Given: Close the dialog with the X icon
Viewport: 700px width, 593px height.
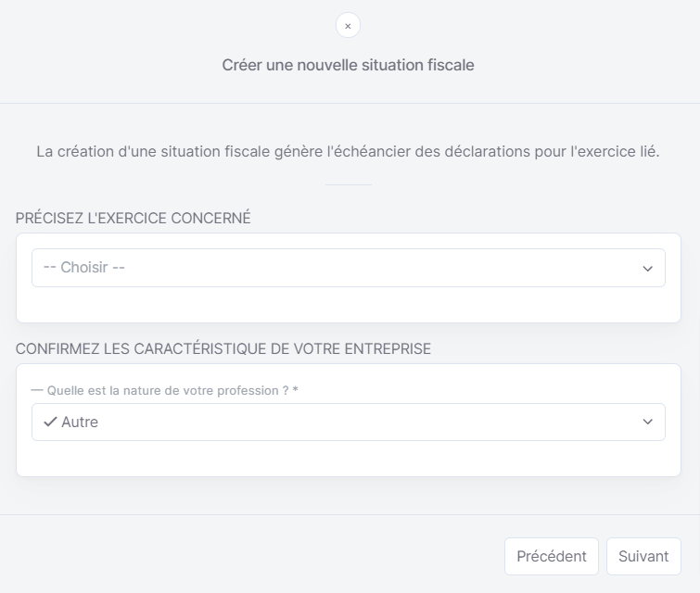Looking at the screenshot, I should (348, 25).
